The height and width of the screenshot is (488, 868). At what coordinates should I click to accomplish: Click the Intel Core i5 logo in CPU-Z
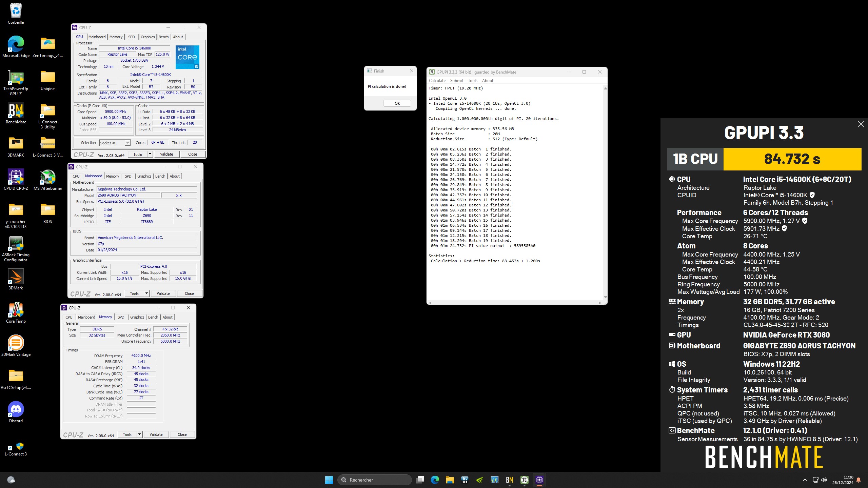(x=188, y=57)
